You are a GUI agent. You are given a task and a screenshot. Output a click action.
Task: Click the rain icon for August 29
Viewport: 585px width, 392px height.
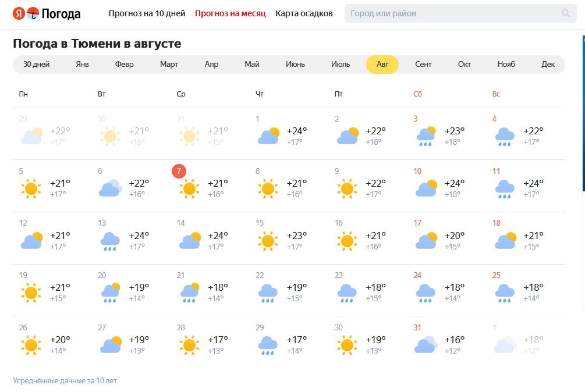[268, 345]
